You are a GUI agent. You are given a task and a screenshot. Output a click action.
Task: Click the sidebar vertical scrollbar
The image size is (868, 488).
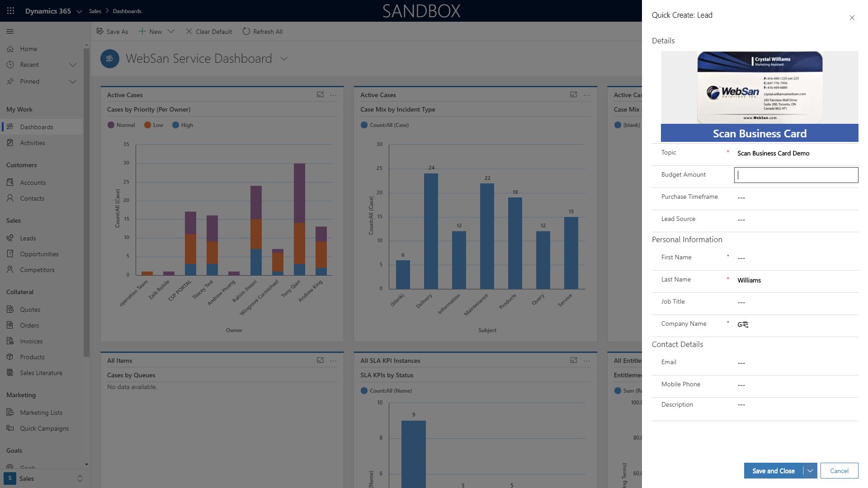coord(86,202)
